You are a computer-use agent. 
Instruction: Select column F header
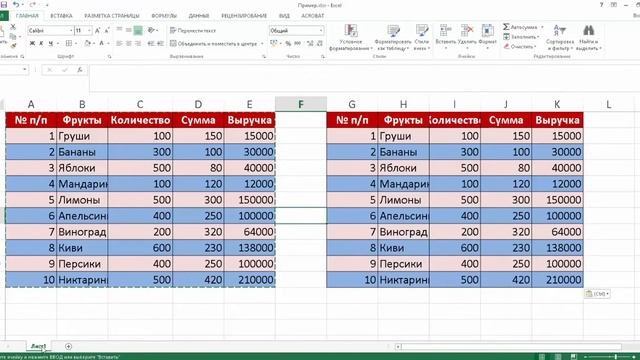(x=301, y=104)
